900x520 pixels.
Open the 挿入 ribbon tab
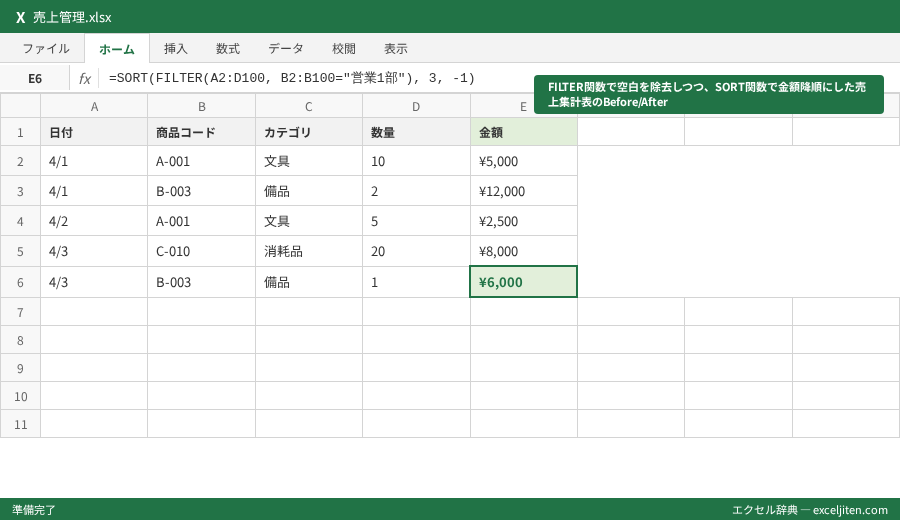pyautogui.click(x=176, y=49)
